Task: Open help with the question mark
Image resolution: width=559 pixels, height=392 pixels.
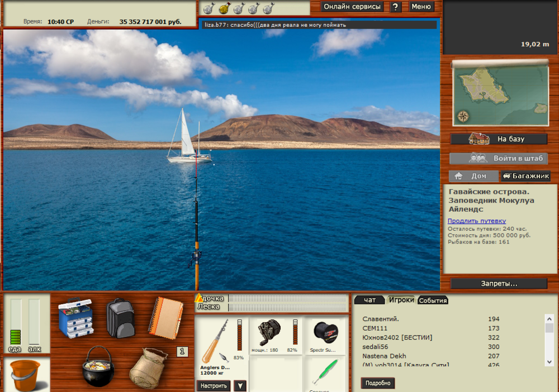Action: (x=395, y=7)
